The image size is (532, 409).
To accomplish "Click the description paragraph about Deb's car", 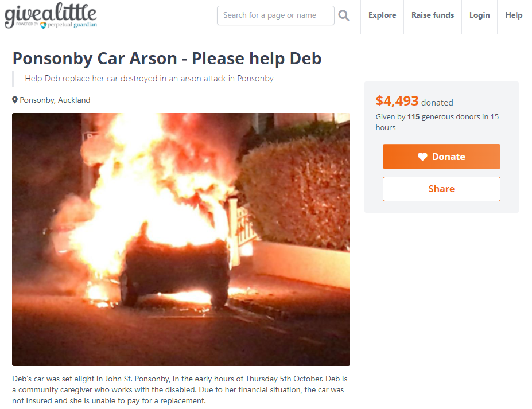I will [x=180, y=389].
